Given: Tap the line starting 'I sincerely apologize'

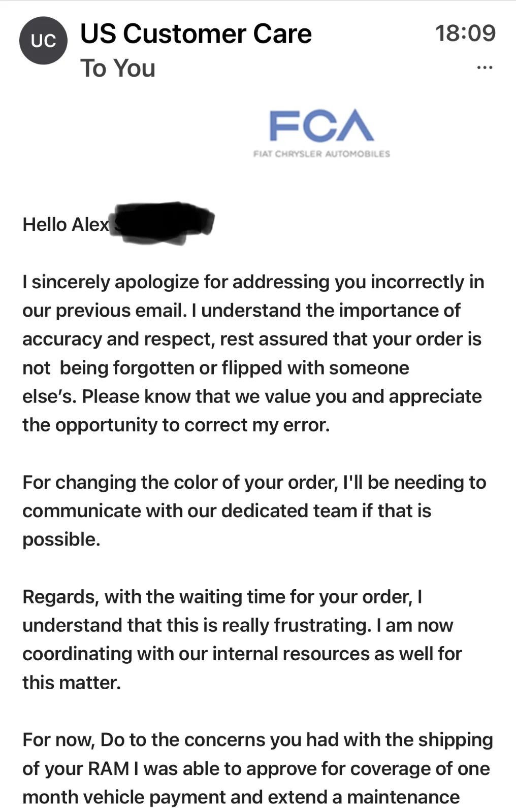Looking at the screenshot, I should point(253,282).
